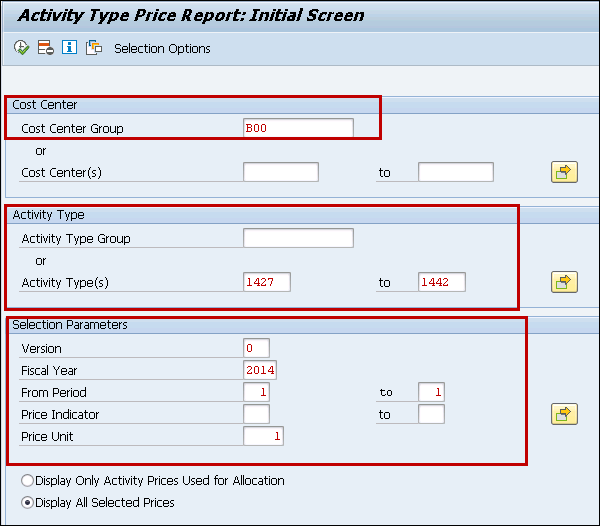Click Activity Type(s) field containing 1427

267,282
